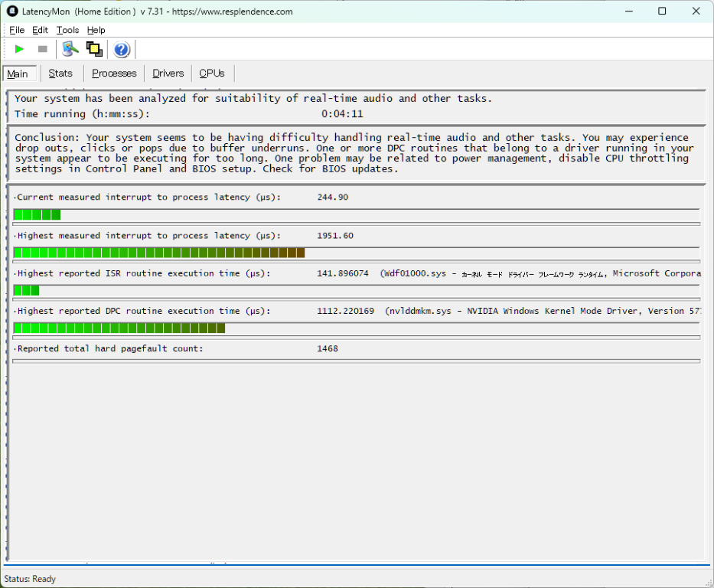The height and width of the screenshot is (588, 714).
Task: Click 'Highest reported ISR routine execution time' label
Action: pos(143,274)
